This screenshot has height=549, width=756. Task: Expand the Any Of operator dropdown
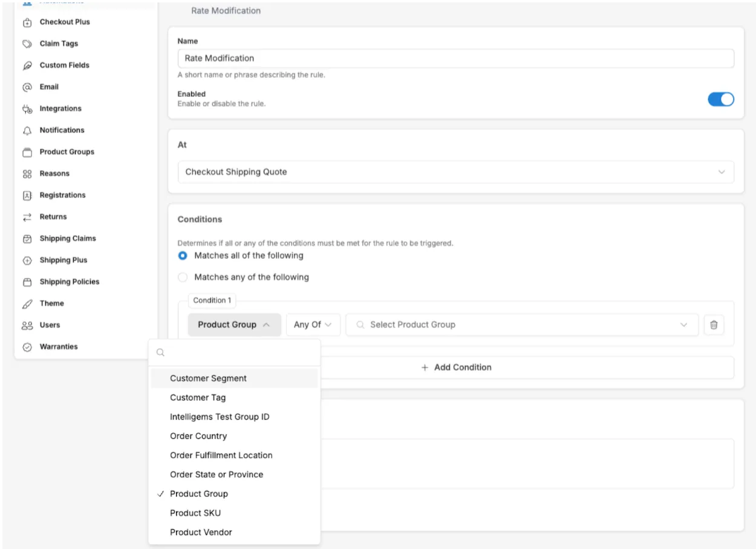[x=313, y=325]
